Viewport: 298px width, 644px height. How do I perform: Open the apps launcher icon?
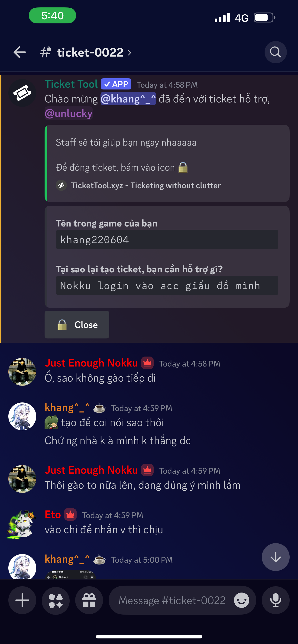(x=55, y=600)
